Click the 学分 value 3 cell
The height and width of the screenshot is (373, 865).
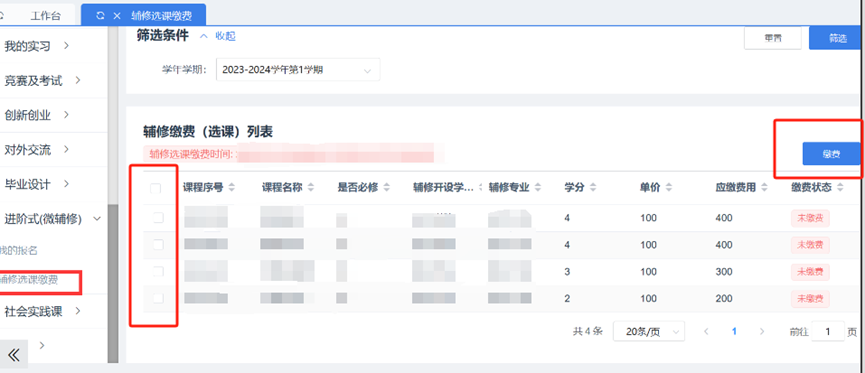pos(567,271)
